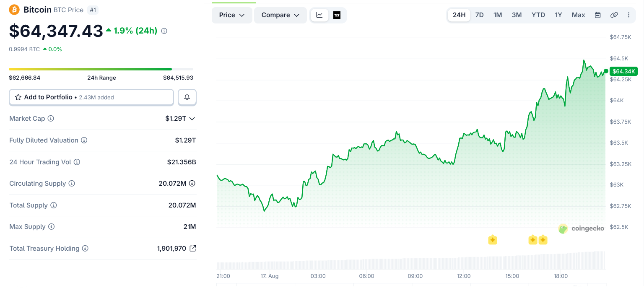Click the info icon beside the 20.072M circulating value
The width and height of the screenshot is (644, 288).
(192, 184)
